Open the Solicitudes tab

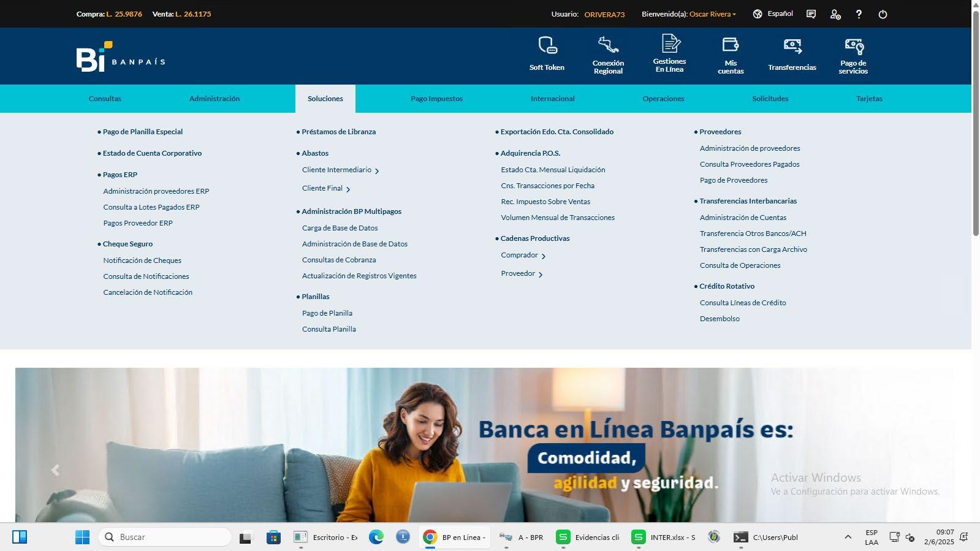770,99
